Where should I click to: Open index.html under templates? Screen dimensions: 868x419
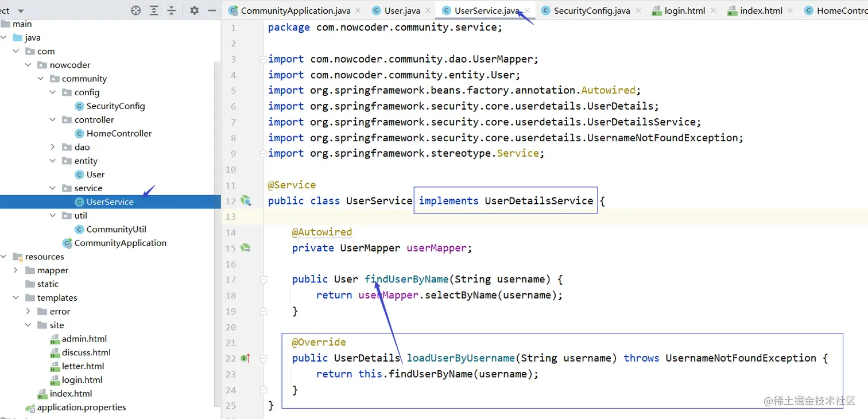71,394
